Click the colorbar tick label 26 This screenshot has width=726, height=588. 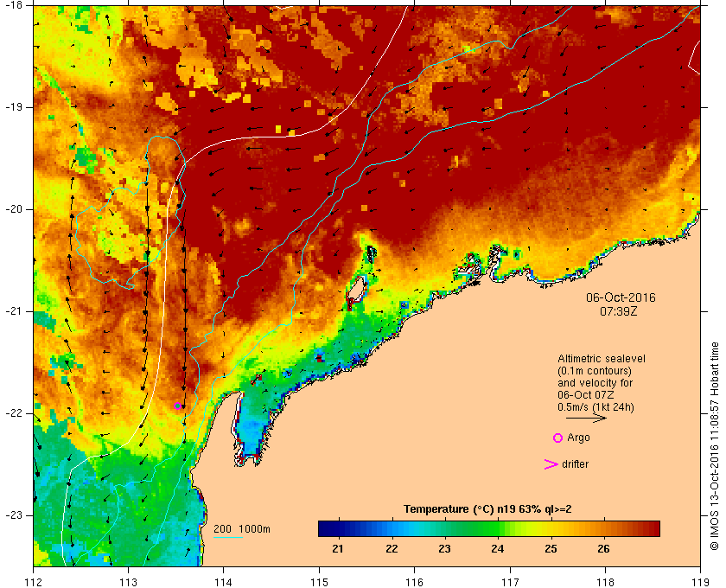point(603,549)
